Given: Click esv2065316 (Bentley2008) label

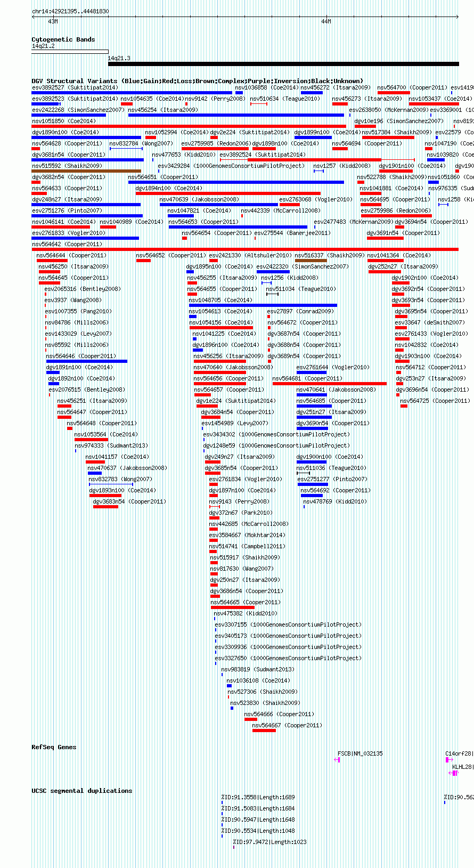Looking at the screenshot, I should tap(83, 289).
